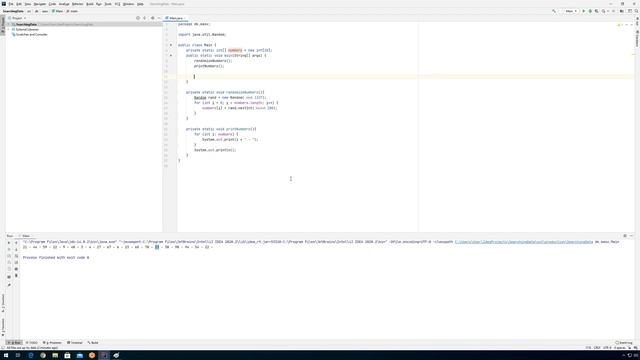The width and height of the screenshot is (640, 360).
Task: Click the main method breadcrumb in navigation bar
Action: [x=72, y=11]
